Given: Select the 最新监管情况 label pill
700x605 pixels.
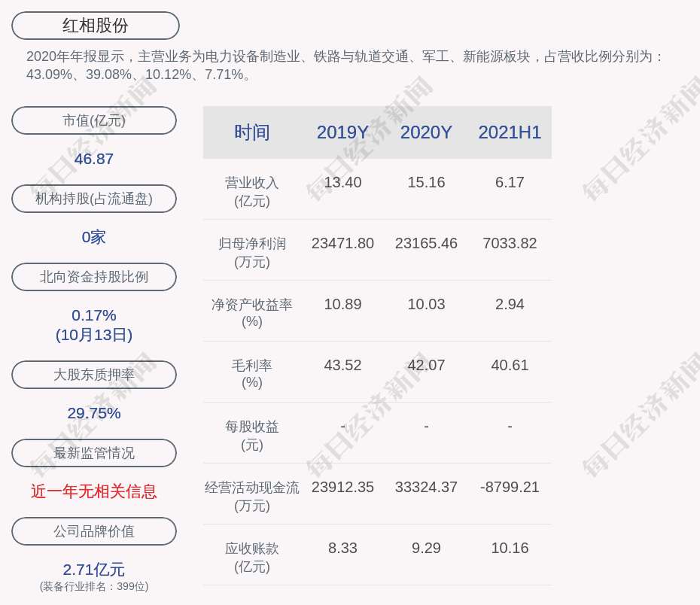Looking at the screenshot, I should pos(94,453).
